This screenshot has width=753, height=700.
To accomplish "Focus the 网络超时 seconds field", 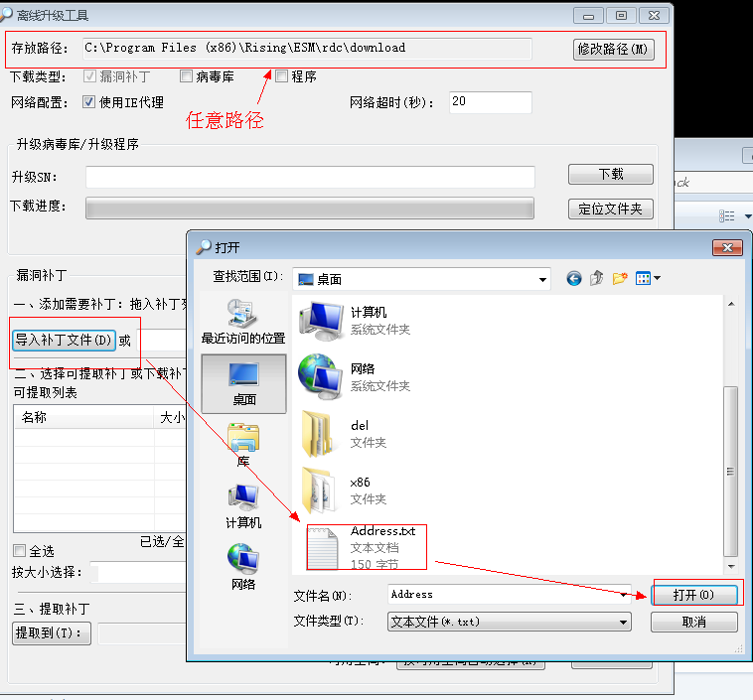I will click(491, 102).
